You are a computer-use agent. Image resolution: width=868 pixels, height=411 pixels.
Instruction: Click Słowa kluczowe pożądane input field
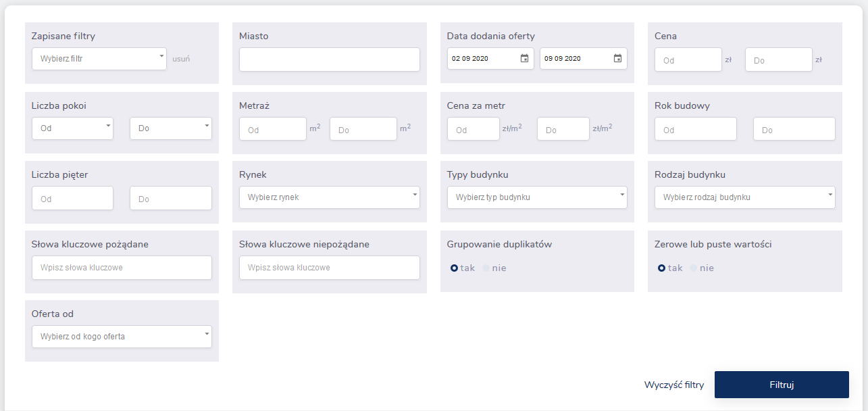pos(122,268)
